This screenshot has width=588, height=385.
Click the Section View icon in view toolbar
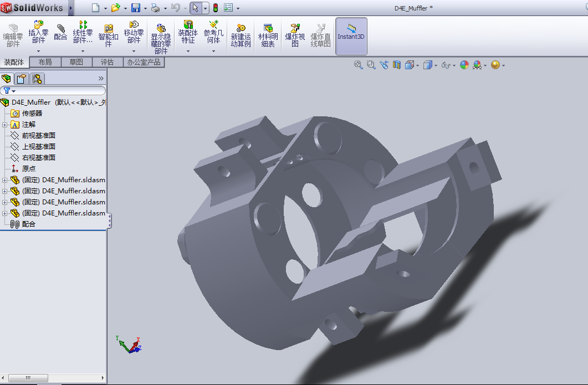click(397, 65)
